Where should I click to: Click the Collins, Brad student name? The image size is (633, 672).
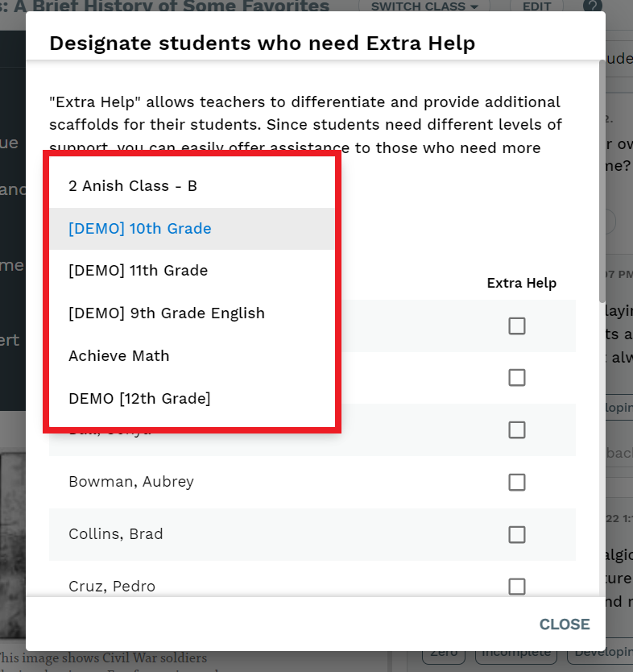pos(116,534)
